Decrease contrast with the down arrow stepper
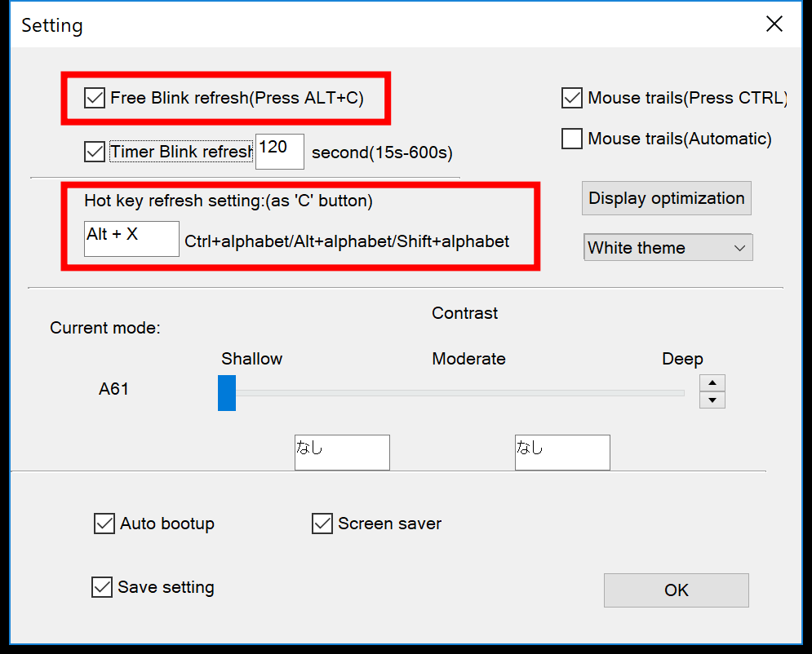Viewport: 812px width, 654px height. (x=712, y=400)
